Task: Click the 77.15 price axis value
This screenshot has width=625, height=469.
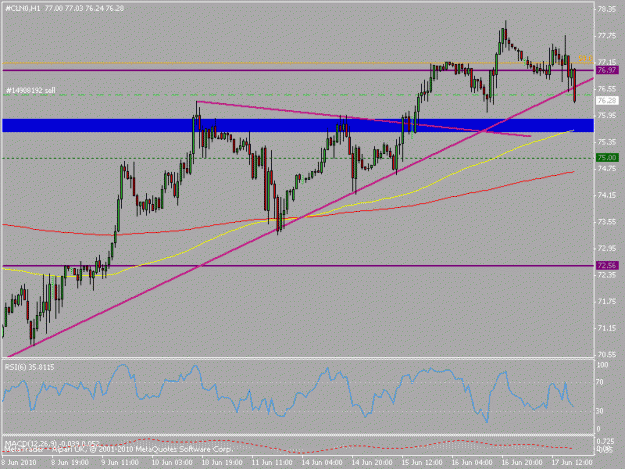Action: [x=607, y=62]
